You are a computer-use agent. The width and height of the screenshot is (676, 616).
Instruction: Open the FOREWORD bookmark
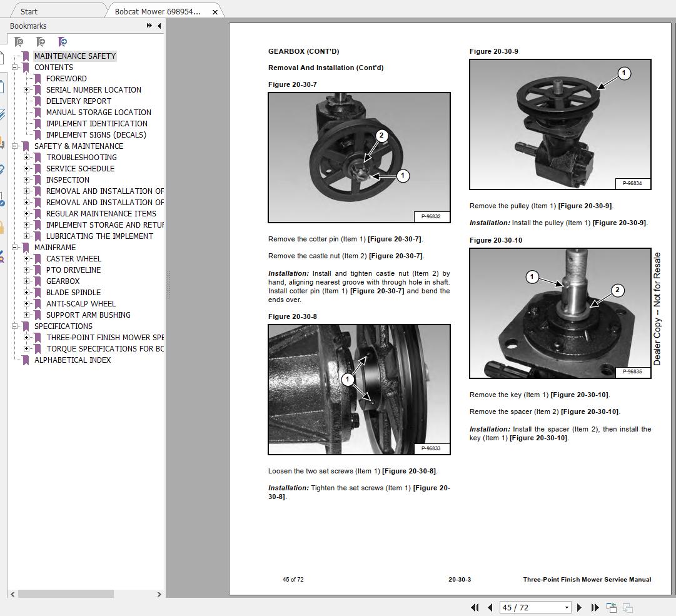(x=66, y=78)
